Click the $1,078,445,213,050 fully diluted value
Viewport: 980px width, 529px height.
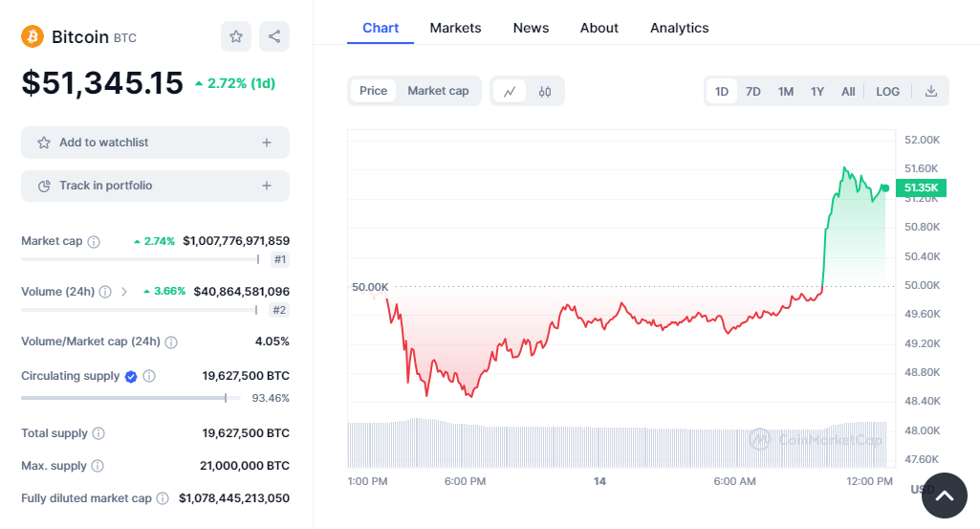click(x=234, y=498)
